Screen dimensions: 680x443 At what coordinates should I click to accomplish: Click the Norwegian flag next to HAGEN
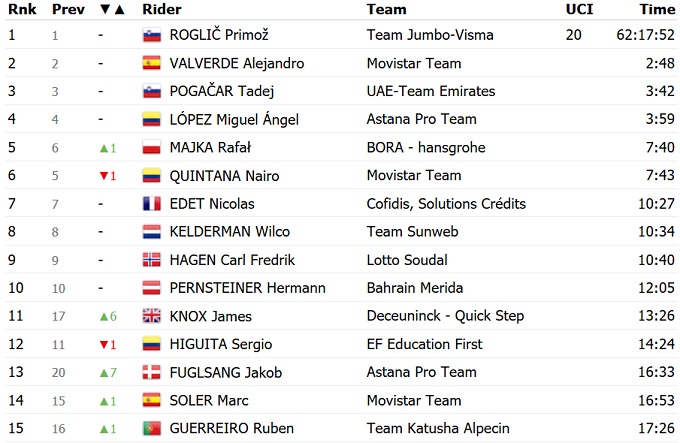151,260
